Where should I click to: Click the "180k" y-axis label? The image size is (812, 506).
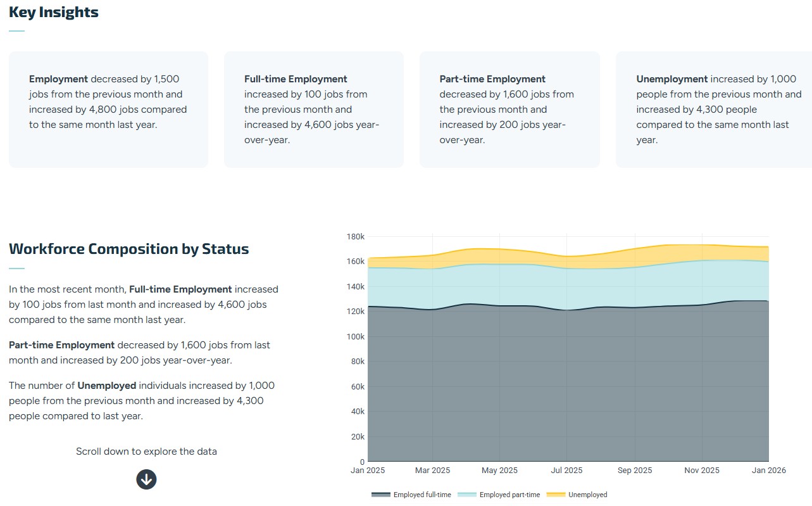pyautogui.click(x=357, y=236)
